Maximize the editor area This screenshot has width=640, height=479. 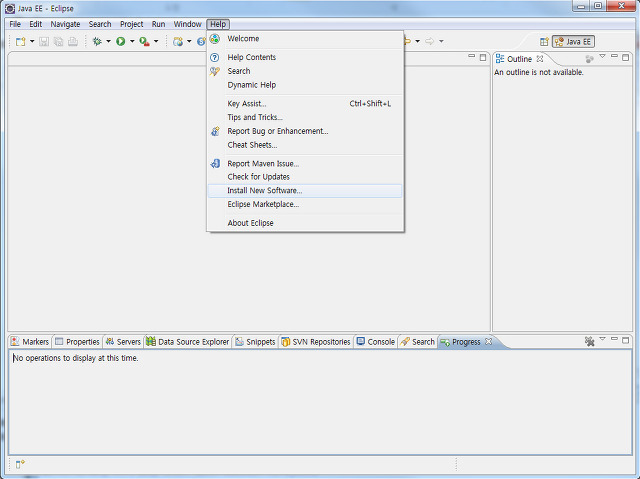(x=483, y=58)
